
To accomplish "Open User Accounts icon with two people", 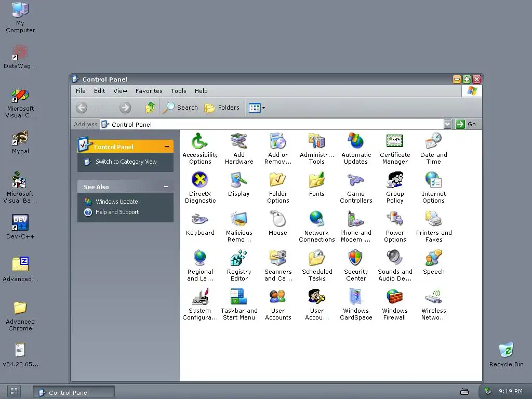I will [x=278, y=304].
